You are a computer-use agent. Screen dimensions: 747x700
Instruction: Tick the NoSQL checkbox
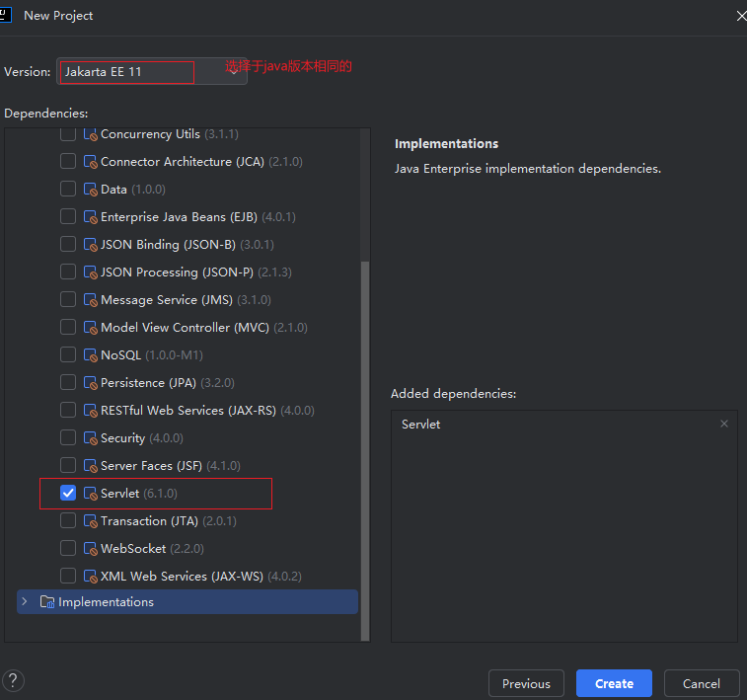click(x=68, y=354)
